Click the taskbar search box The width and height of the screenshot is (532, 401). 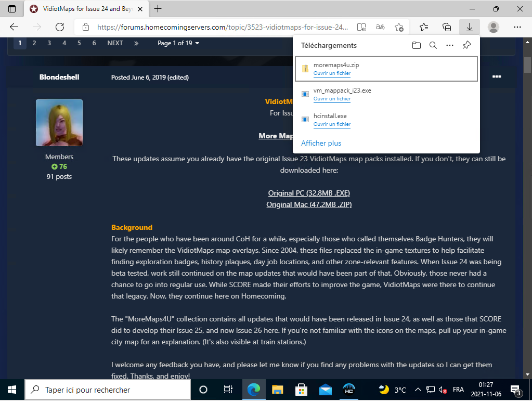click(x=108, y=390)
